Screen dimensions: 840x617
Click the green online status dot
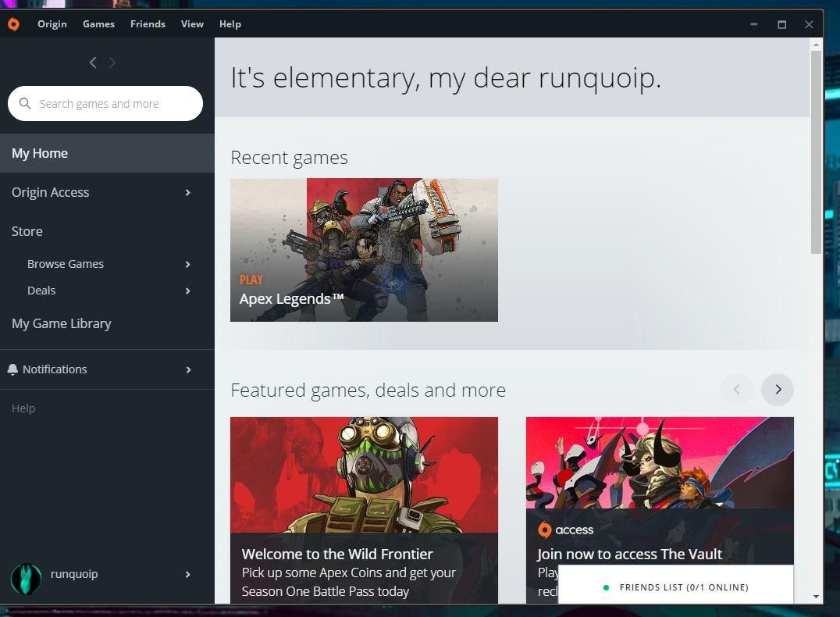click(x=606, y=587)
